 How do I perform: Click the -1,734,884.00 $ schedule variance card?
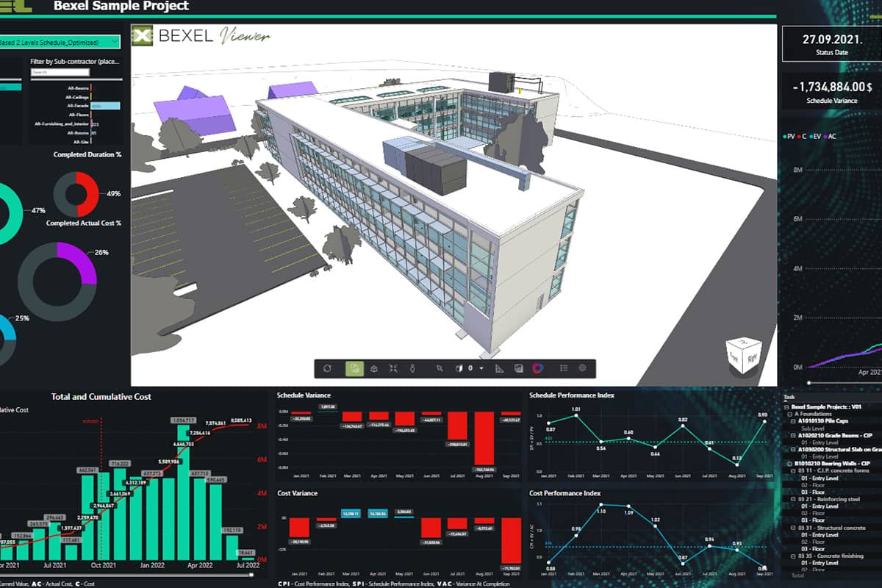click(833, 92)
